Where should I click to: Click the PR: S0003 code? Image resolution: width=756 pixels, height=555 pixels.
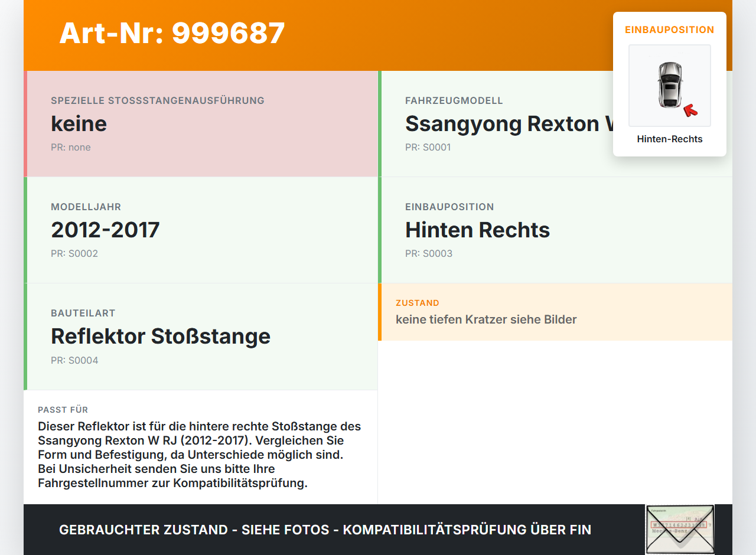429,253
